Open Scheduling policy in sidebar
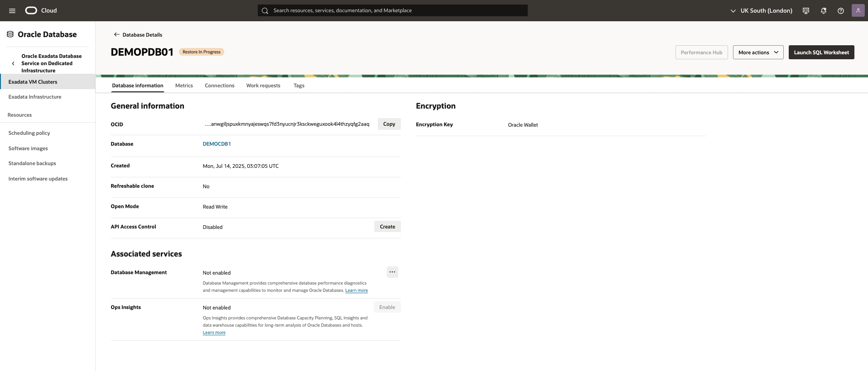The image size is (868, 371). point(29,133)
